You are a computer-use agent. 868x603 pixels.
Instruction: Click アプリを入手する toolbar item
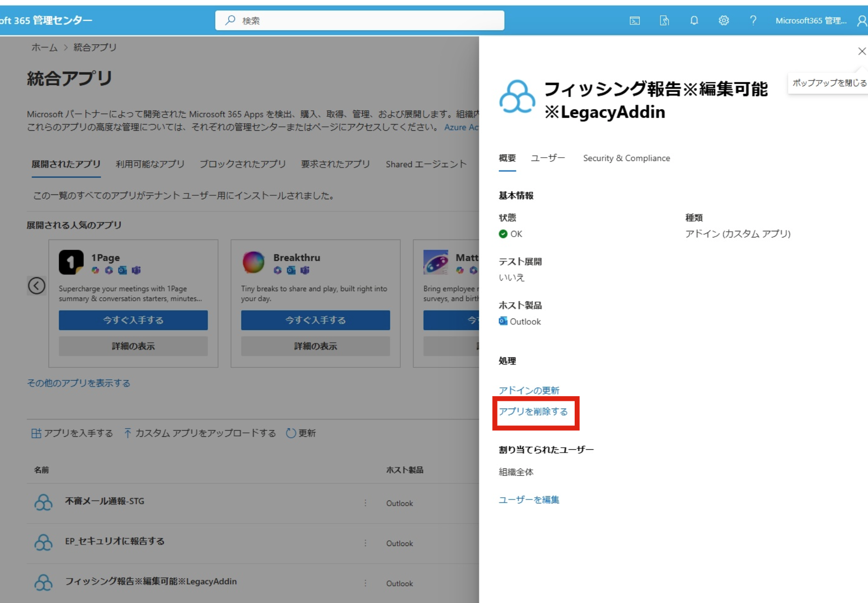coord(72,433)
